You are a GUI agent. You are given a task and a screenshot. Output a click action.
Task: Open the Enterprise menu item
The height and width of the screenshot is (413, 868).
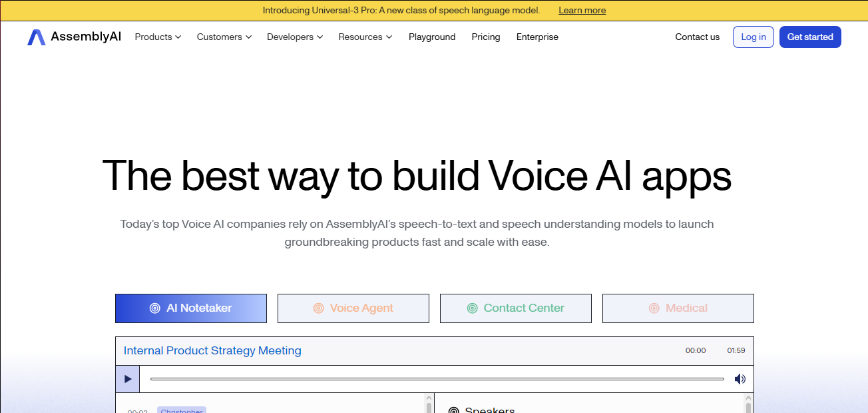coord(537,37)
